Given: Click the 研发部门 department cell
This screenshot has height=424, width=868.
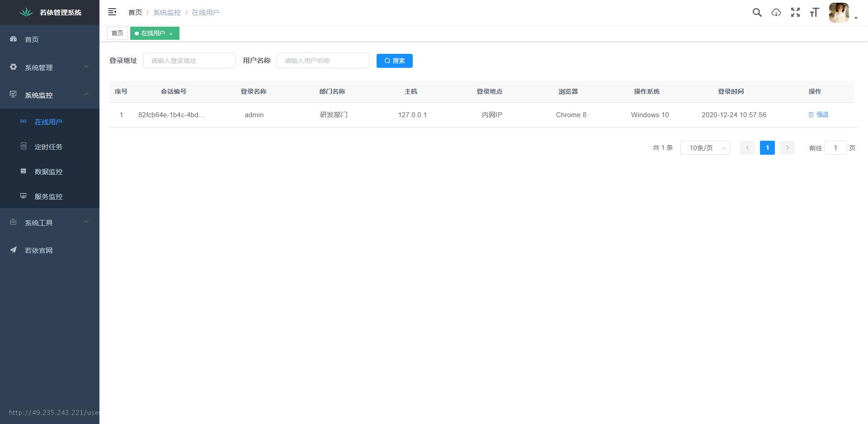Looking at the screenshot, I should pos(334,115).
